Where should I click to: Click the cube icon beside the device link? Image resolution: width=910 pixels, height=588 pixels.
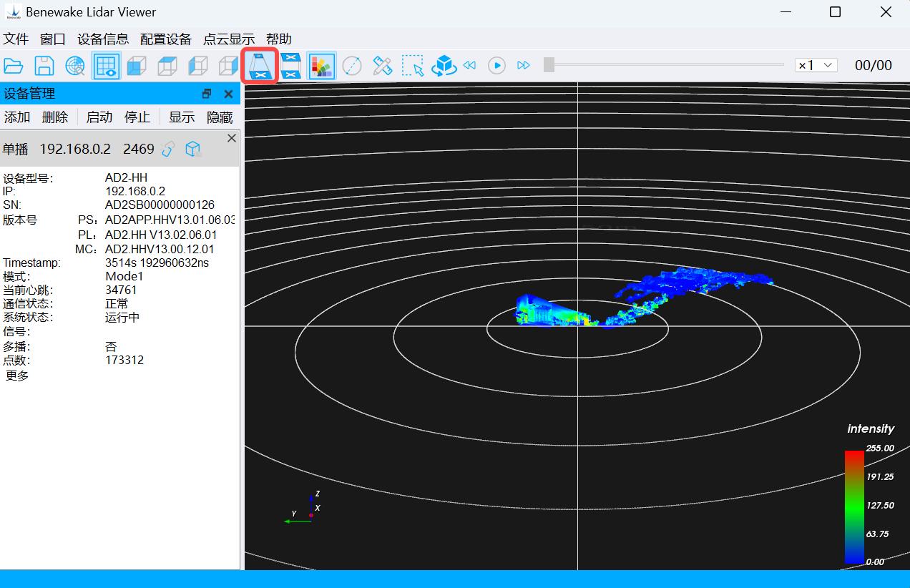[x=192, y=149]
